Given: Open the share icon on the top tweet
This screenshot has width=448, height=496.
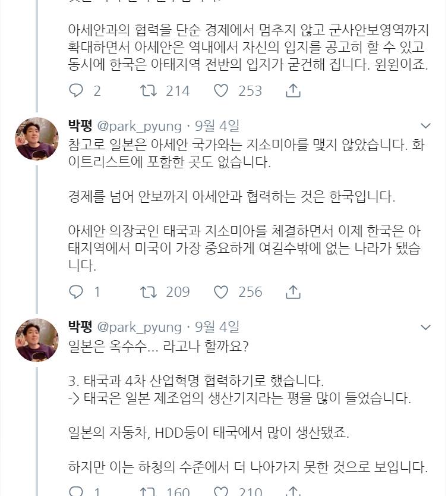Looking at the screenshot, I should [x=292, y=91].
